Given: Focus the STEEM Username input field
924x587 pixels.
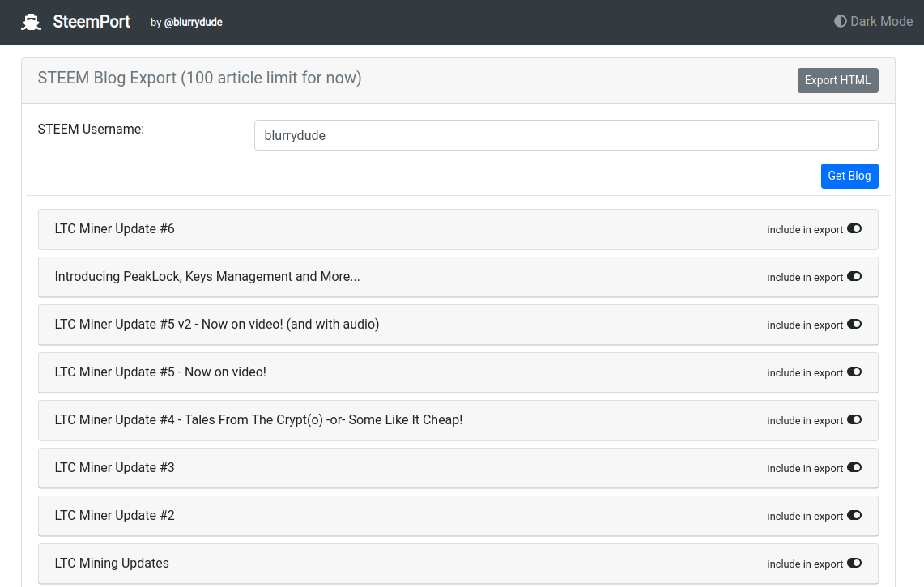Looking at the screenshot, I should 565,136.
